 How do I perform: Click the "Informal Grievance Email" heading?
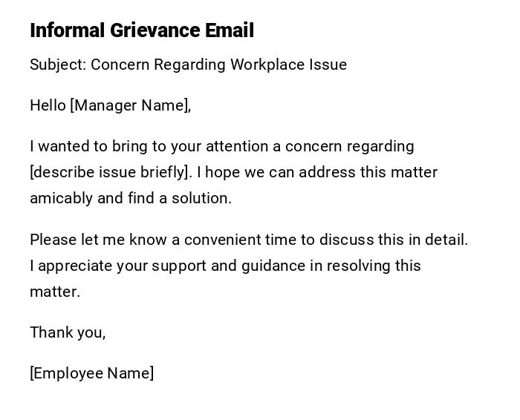(x=142, y=30)
